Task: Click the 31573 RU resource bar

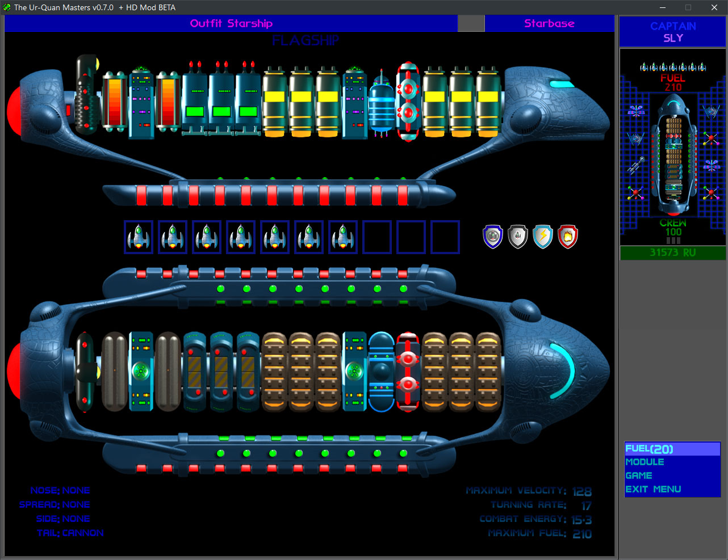Action: 673,252
